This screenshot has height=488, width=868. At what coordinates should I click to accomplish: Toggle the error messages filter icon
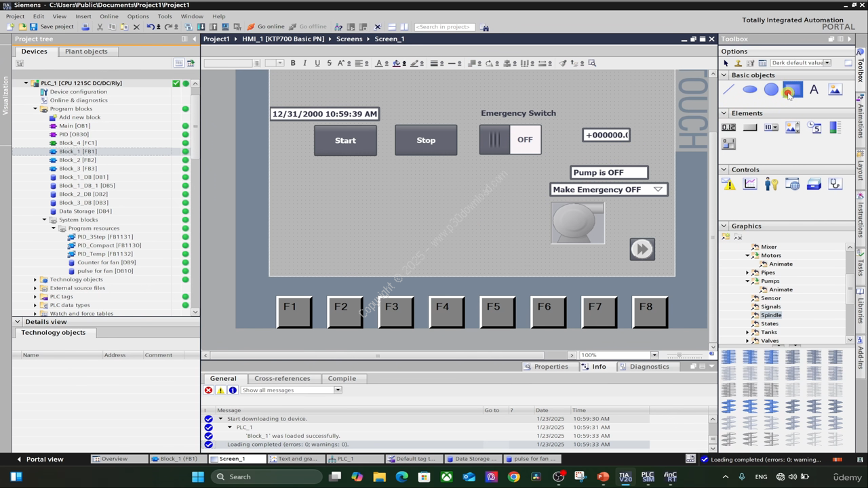pyautogui.click(x=208, y=390)
